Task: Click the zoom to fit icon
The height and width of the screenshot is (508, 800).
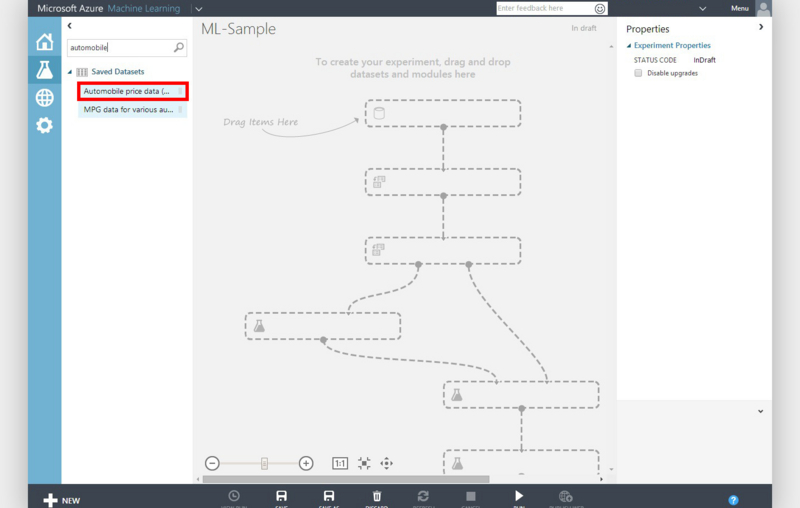Action: point(364,463)
